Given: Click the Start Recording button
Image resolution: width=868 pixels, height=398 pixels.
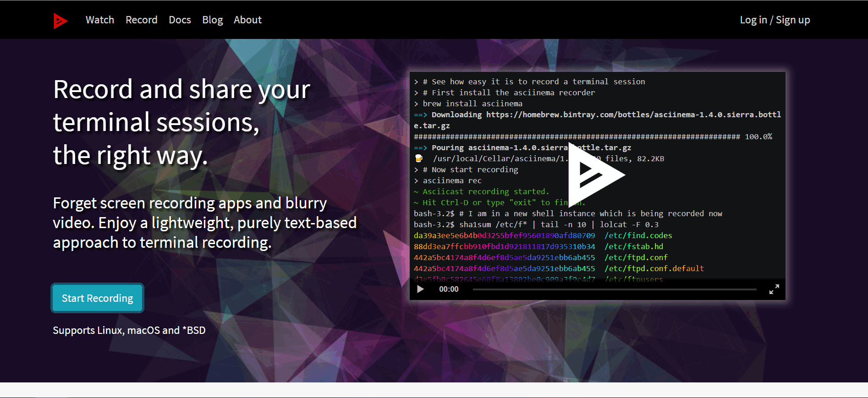Looking at the screenshot, I should point(98,298).
